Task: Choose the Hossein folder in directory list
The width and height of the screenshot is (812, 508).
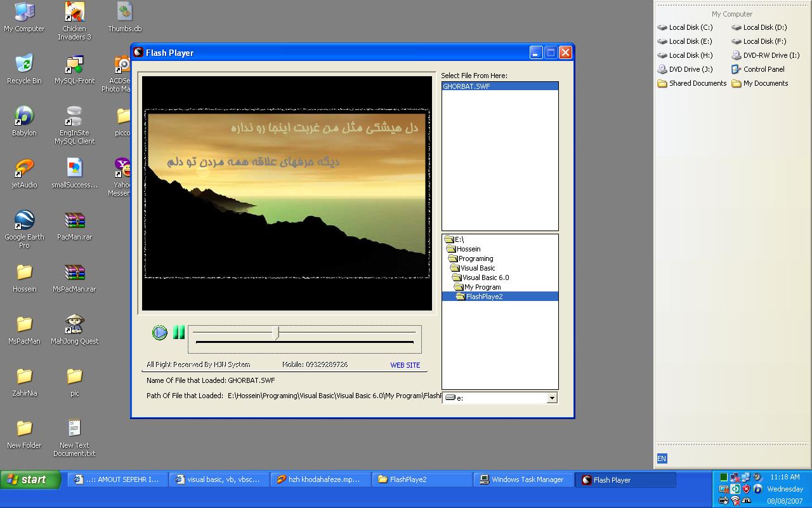Action: click(x=468, y=249)
